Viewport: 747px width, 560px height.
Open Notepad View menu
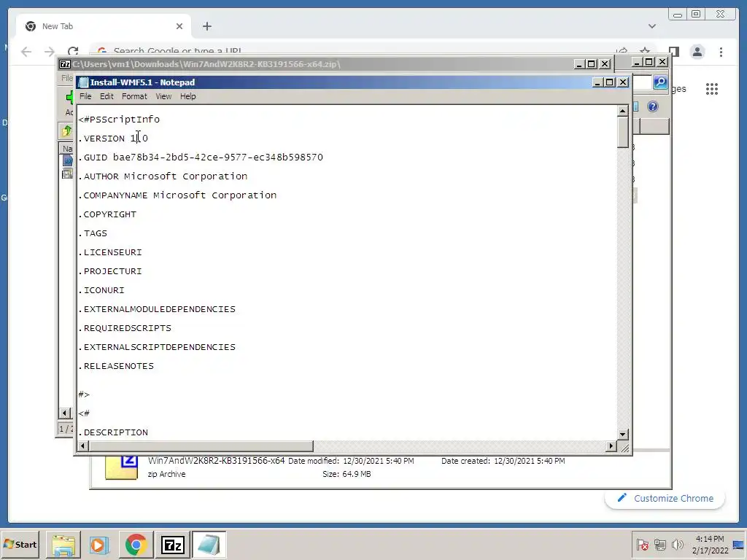click(163, 96)
